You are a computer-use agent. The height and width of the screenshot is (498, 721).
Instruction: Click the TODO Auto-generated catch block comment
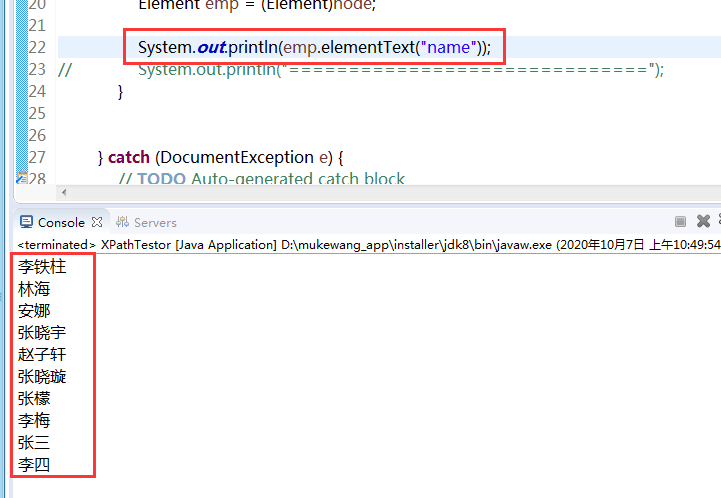(262, 178)
